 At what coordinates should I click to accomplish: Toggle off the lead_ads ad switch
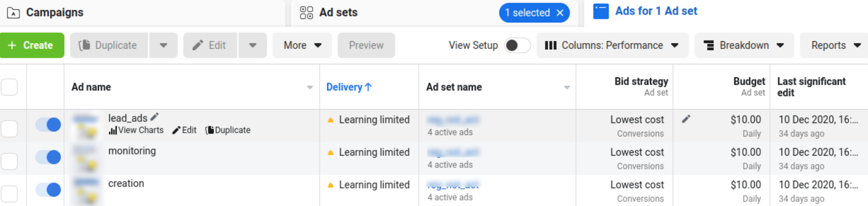[x=48, y=125]
